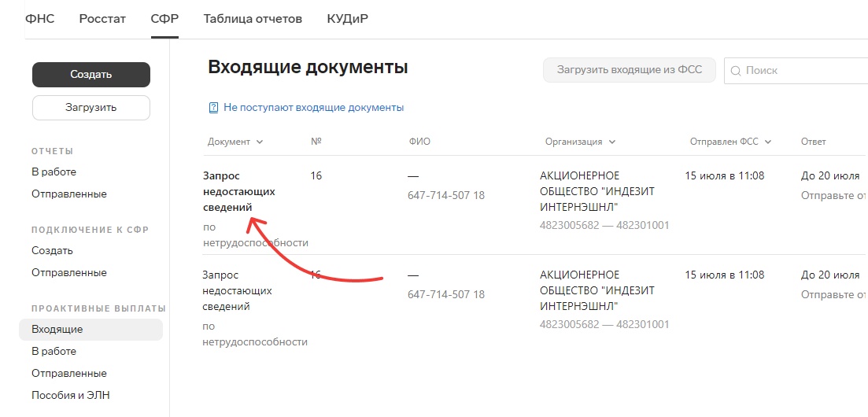Open 'В работе' under Отчеты
The image size is (868, 417).
[x=54, y=172]
